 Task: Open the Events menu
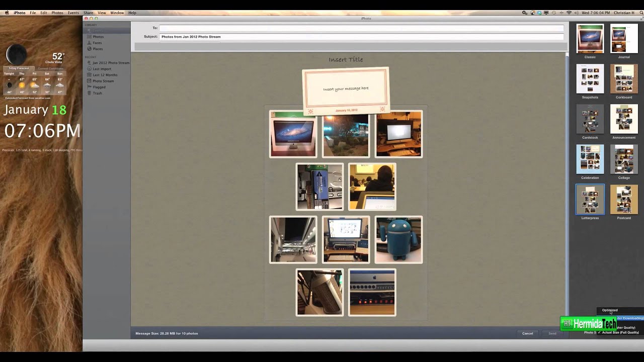point(73,13)
